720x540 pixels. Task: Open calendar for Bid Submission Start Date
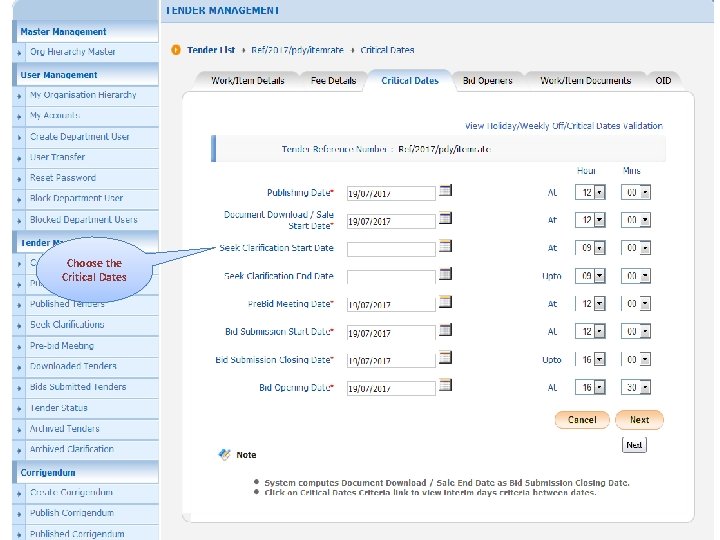[x=445, y=330]
